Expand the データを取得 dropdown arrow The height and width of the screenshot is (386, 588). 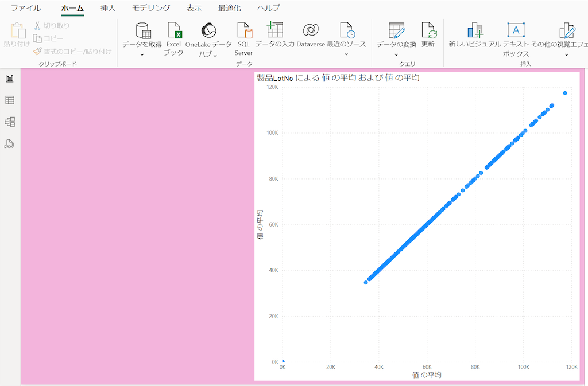(142, 54)
